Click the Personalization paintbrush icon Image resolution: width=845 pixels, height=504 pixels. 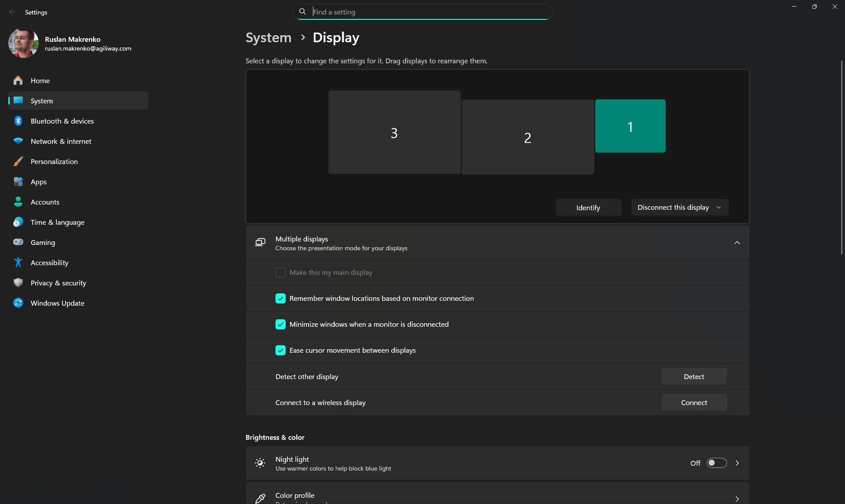[18, 161]
